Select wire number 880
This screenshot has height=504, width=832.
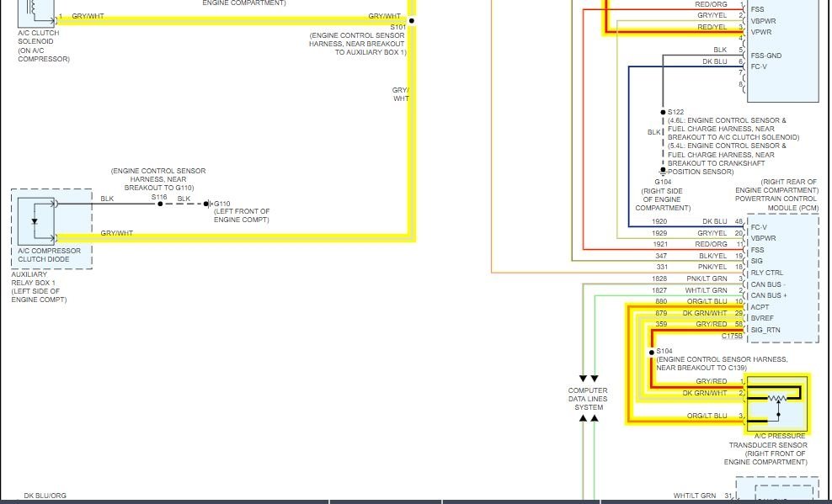(x=661, y=301)
